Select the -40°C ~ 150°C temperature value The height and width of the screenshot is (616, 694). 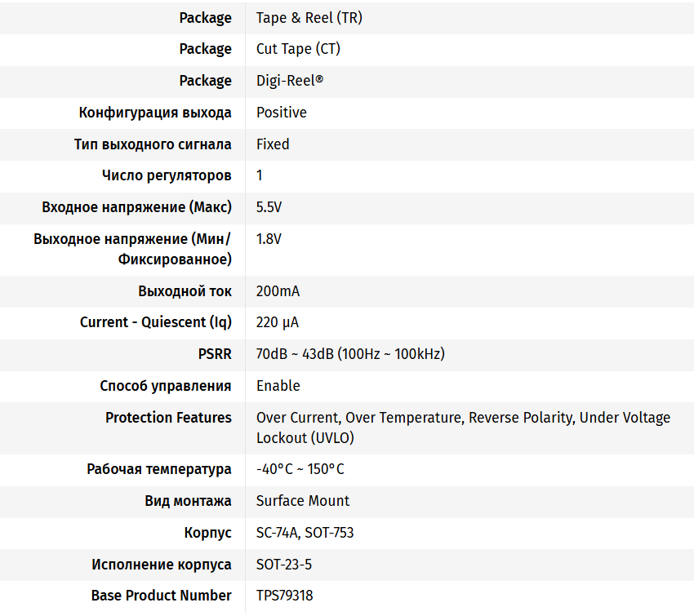point(300,469)
